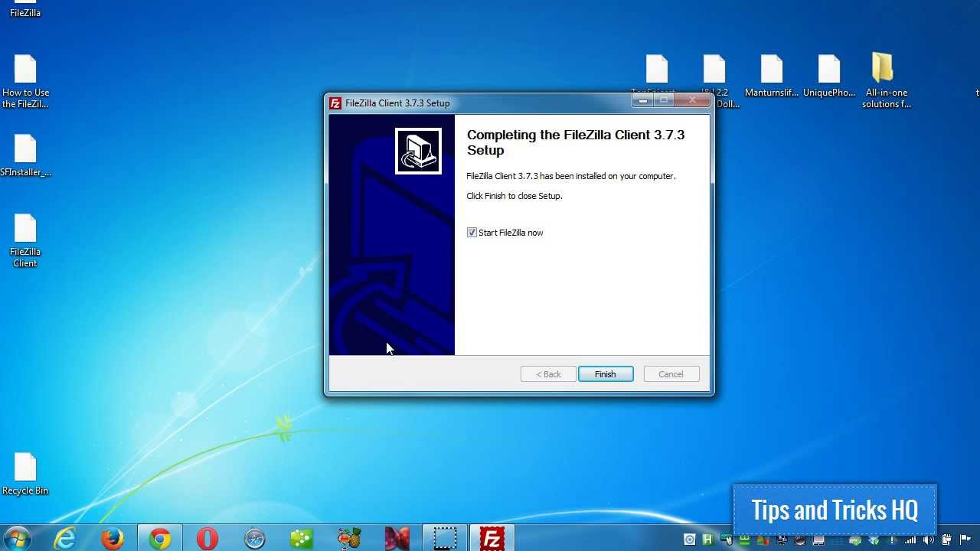Open the All-in-one solutions folder
This screenshot has height=551, width=980.
(887, 80)
